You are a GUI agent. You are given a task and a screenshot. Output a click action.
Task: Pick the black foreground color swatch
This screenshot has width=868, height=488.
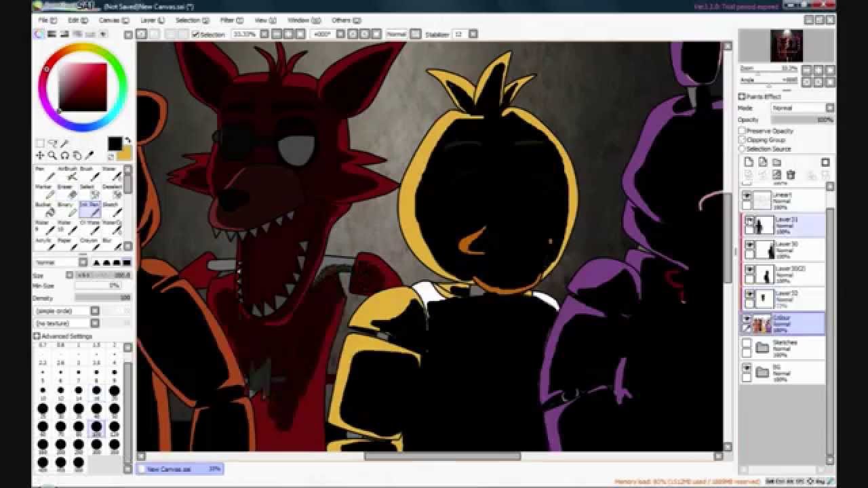(115, 144)
